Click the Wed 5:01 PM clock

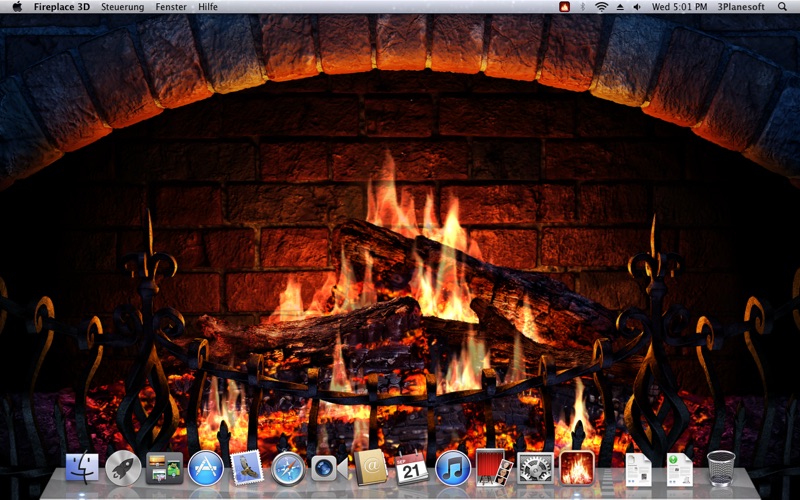tap(680, 7)
